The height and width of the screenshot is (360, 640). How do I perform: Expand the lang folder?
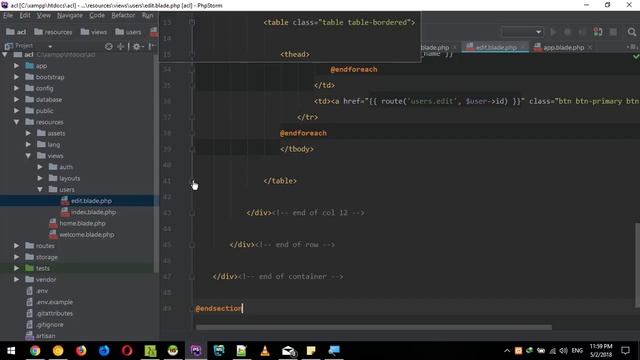coord(28,144)
